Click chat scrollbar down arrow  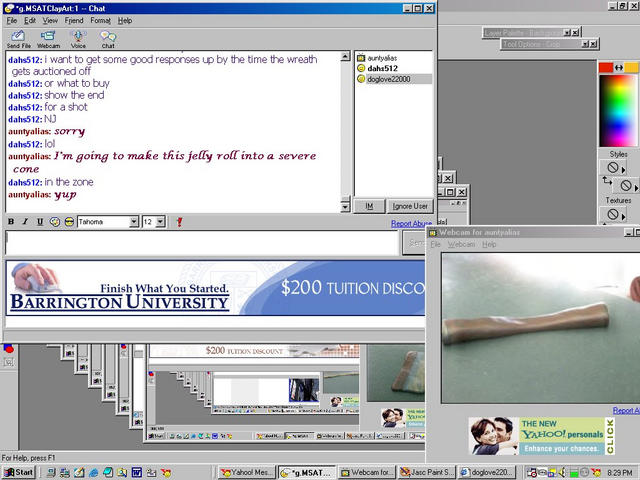[x=345, y=207]
